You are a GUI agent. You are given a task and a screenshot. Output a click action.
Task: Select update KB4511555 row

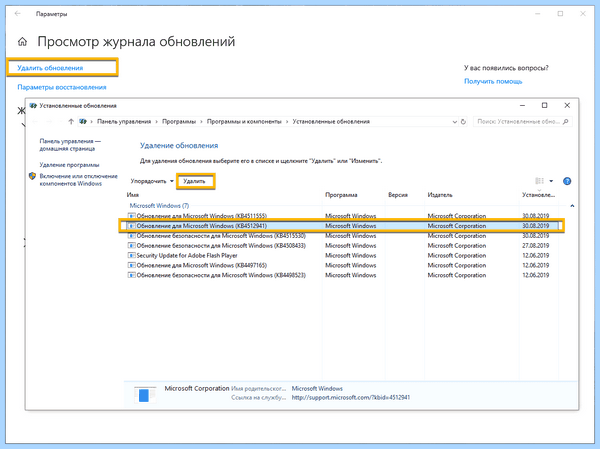(x=343, y=216)
